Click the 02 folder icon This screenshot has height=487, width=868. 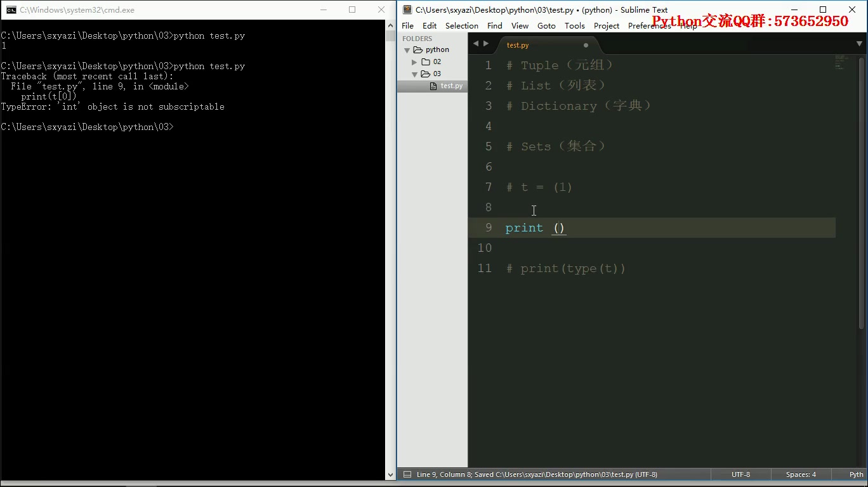pyautogui.click(x=425, y=62)
